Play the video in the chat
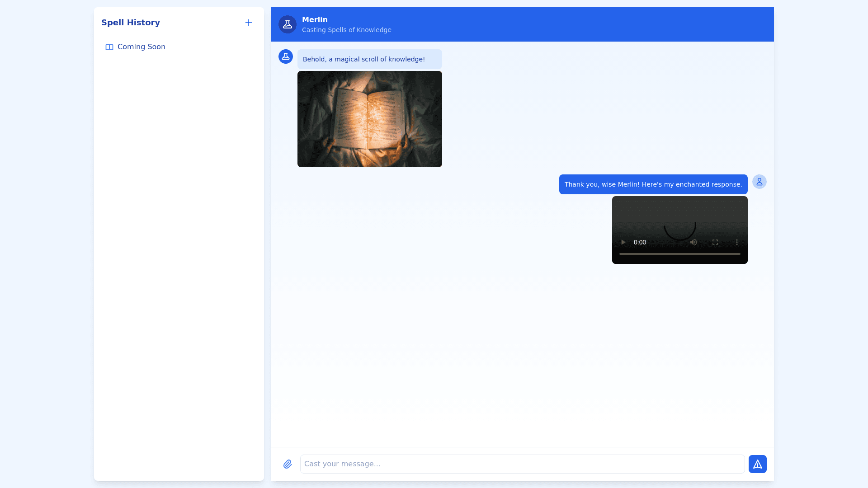The width and height of the screenshot is (868, 488). click(623, 242)
